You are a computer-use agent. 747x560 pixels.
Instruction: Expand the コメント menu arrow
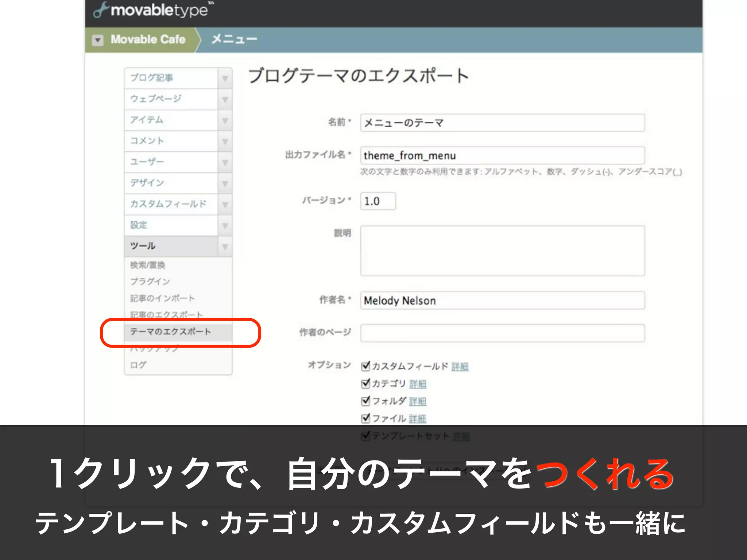click(x=225, y=141)
